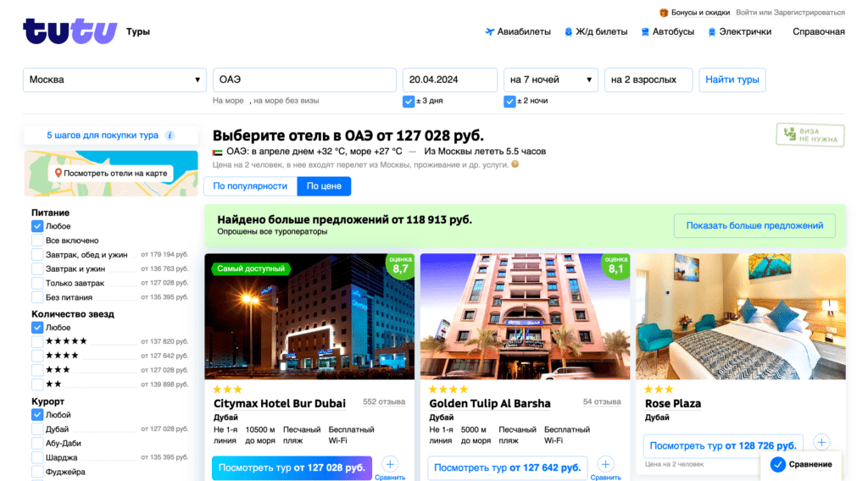Click Показать больше предложений button
The width and height of the screenshot is (868, 481).
pos(754,225)
